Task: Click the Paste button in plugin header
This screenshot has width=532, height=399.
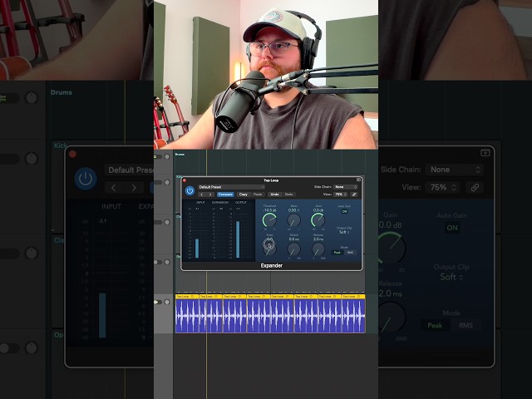Action: click(258, 195)
